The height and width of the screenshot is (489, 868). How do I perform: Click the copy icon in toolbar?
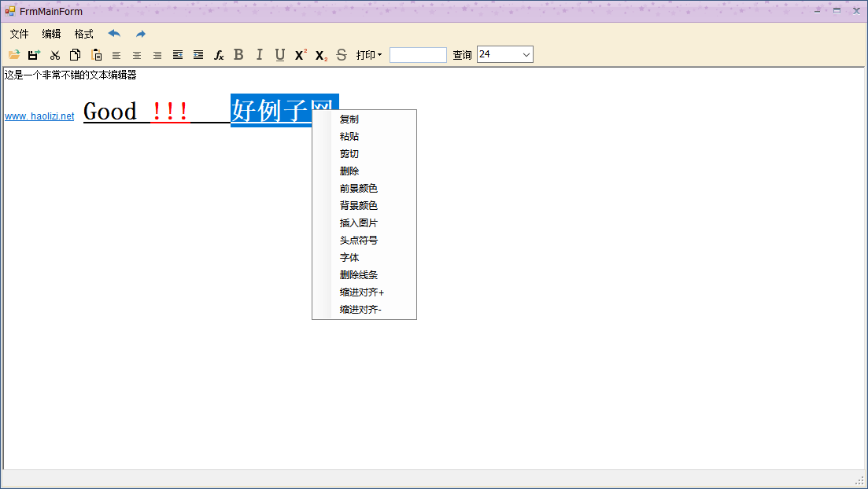[76, 55]
